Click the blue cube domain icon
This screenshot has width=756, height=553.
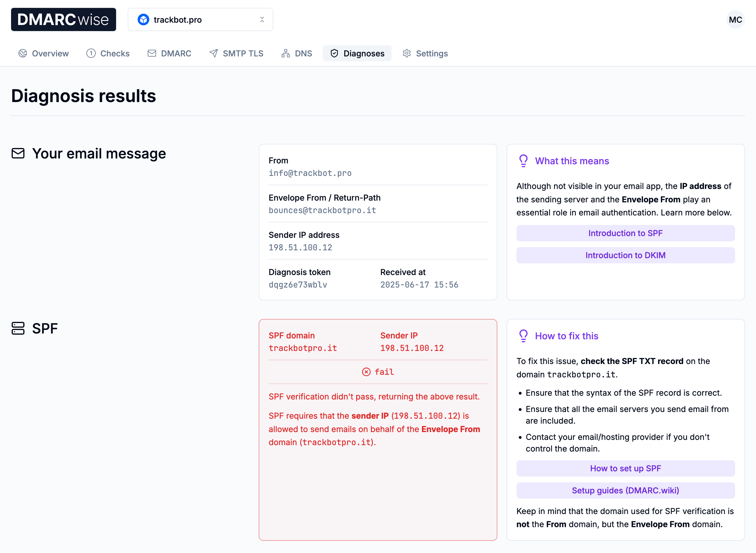(x=143, y=20)
